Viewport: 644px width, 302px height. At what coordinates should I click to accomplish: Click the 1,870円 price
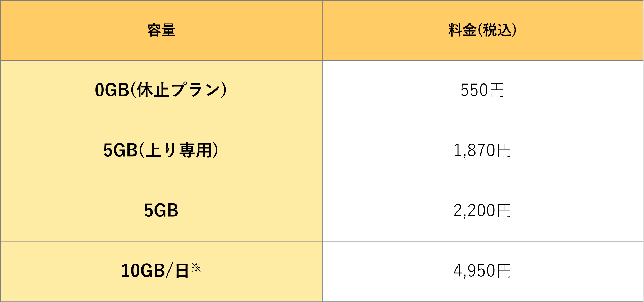[x=482, y=150]
